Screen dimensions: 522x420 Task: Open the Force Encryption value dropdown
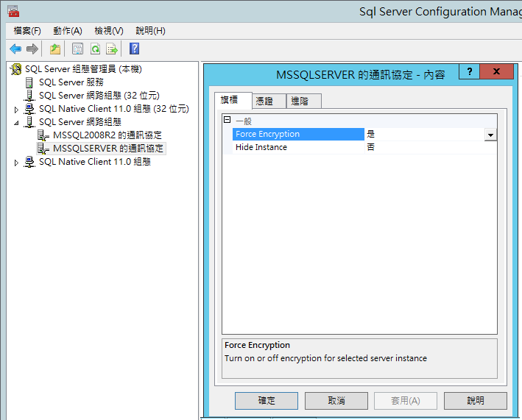pyautogui.click(x=490, y=135)
